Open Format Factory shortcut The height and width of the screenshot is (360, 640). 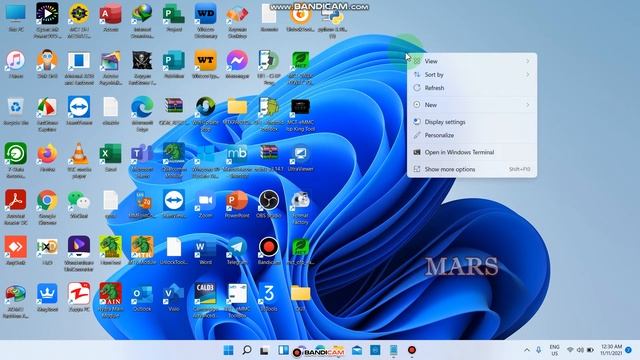[300, 207]
